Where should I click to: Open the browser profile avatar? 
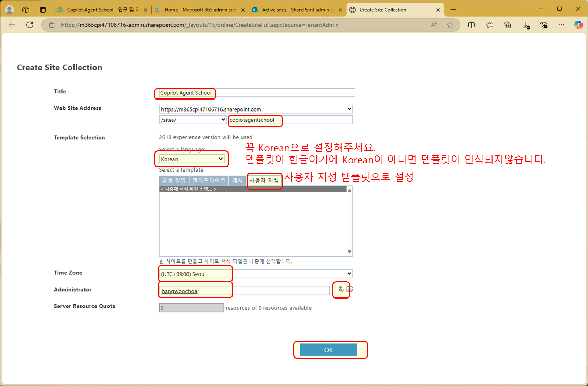coord(10,10)
